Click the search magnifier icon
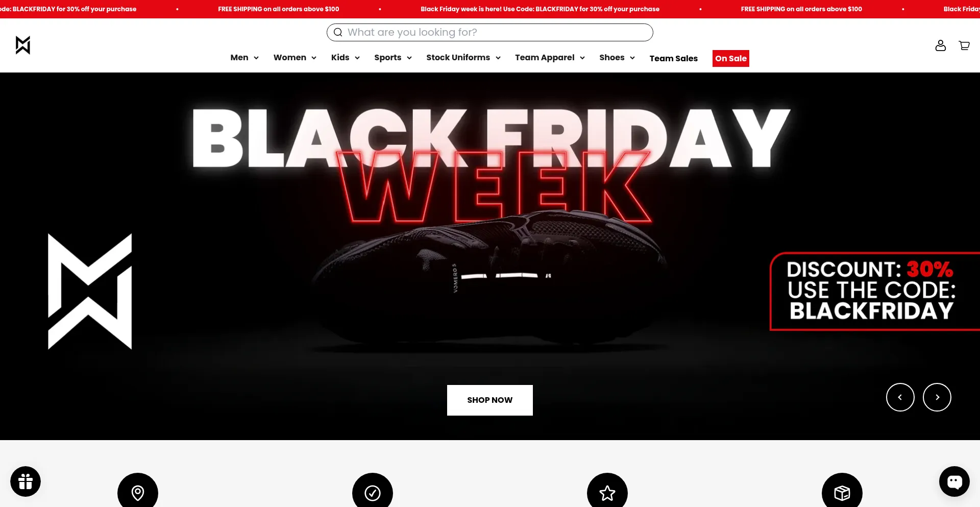The image size is (980, 507). tap(338, 32)
